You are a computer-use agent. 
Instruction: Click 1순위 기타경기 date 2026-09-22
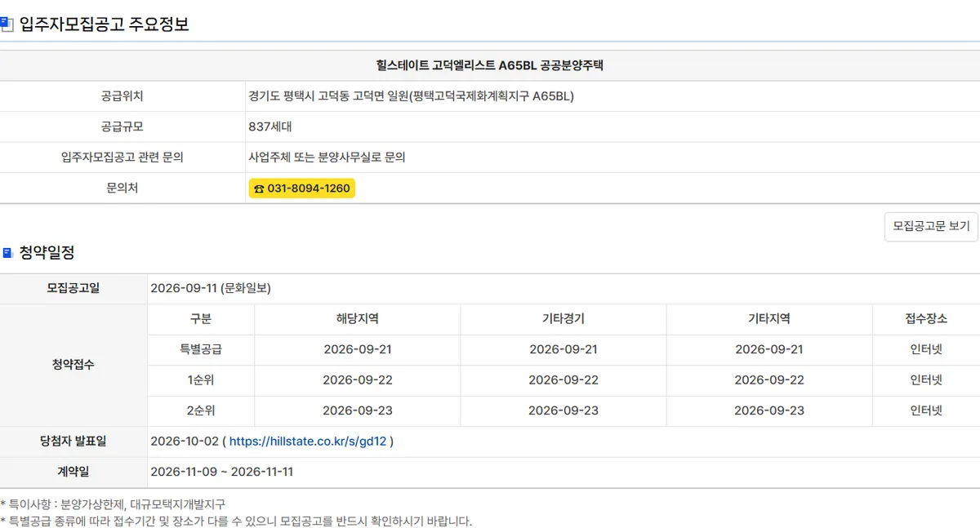[563, 380]
